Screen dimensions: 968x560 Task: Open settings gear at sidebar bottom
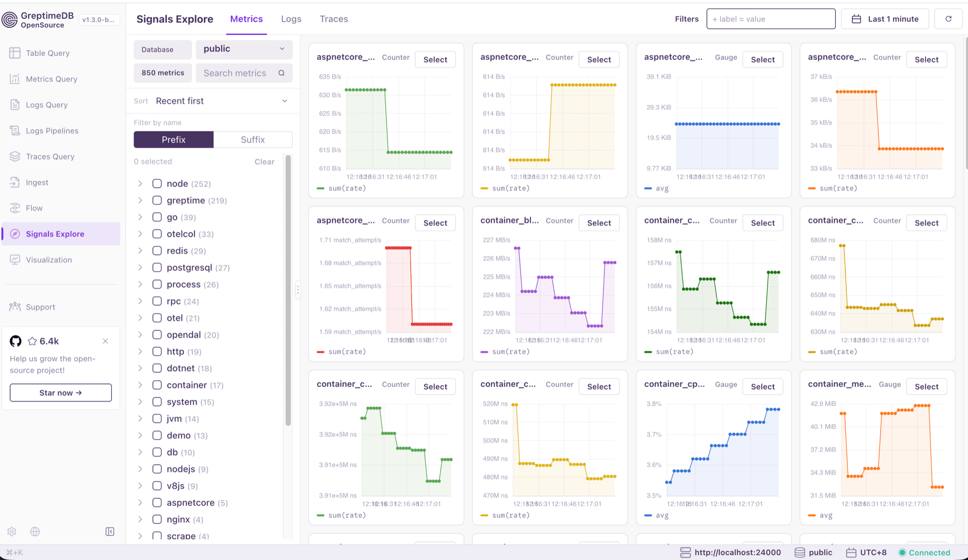(12, 531)
